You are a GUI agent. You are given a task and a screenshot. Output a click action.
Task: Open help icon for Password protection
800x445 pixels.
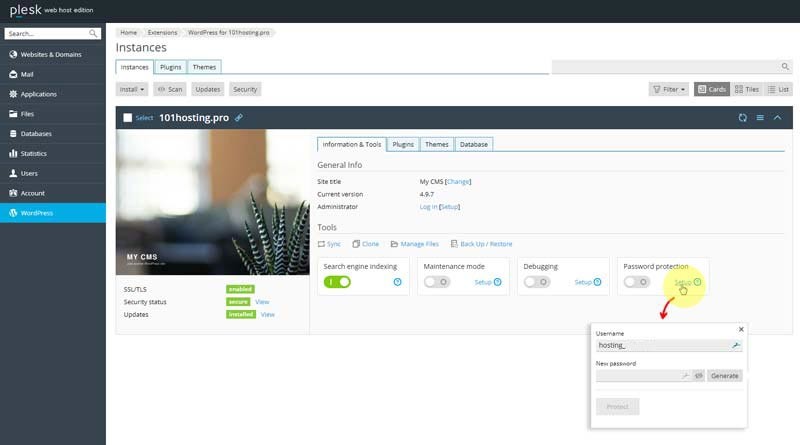pos(697,282)
